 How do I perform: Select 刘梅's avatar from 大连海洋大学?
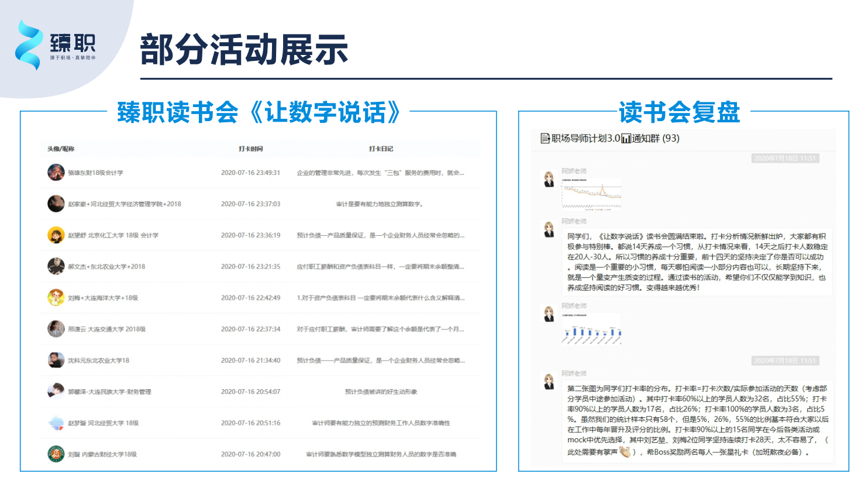pos(56,298)
